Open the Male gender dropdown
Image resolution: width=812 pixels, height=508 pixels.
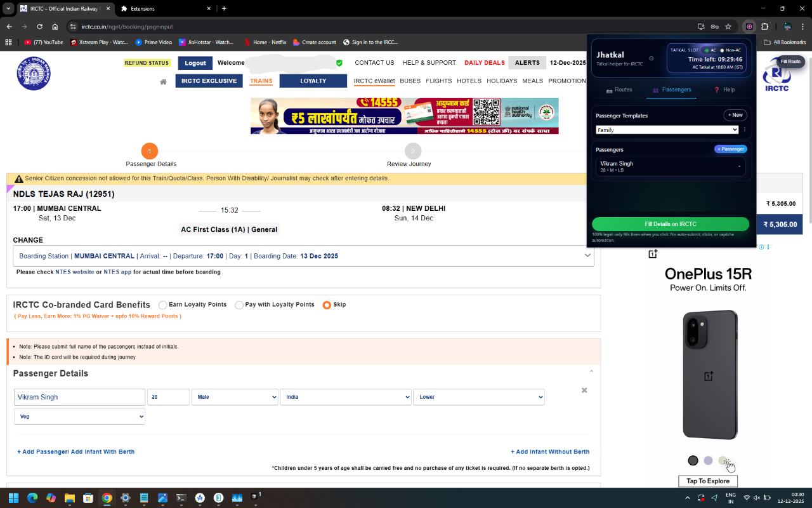pyautogui.click(x=235, y=397)
